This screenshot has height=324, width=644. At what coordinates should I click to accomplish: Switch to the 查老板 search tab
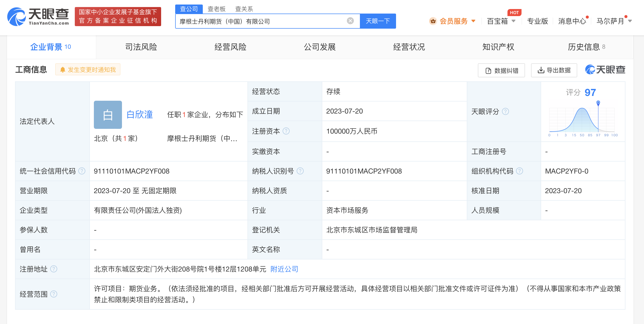216,9
